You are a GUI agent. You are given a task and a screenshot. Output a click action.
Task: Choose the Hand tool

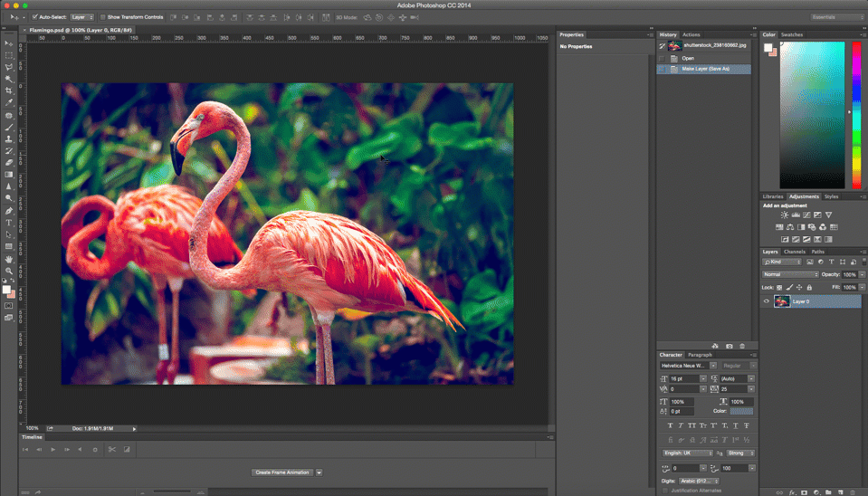pyautogui.click(x=9, y=259)
